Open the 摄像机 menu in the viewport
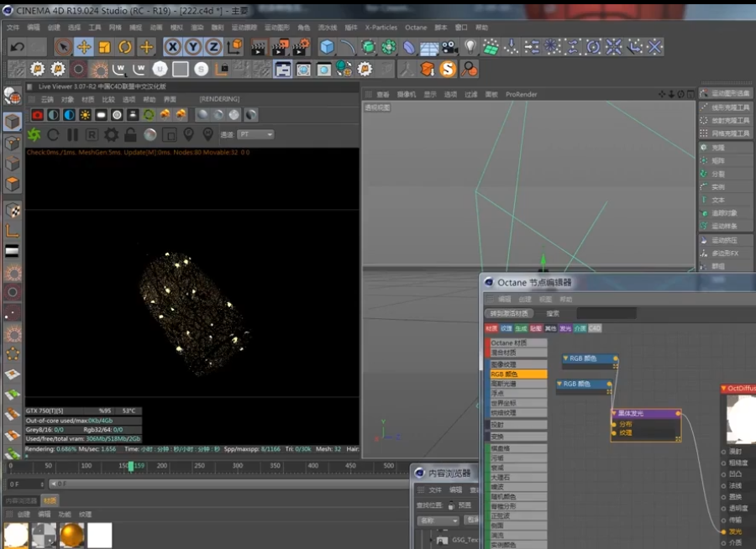 coord(407,95)
